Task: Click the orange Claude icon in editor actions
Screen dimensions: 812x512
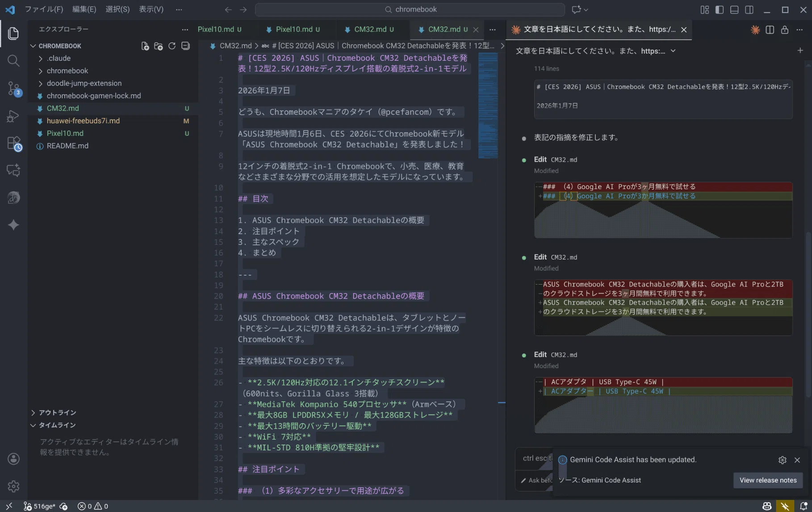Action: (755, 29)
